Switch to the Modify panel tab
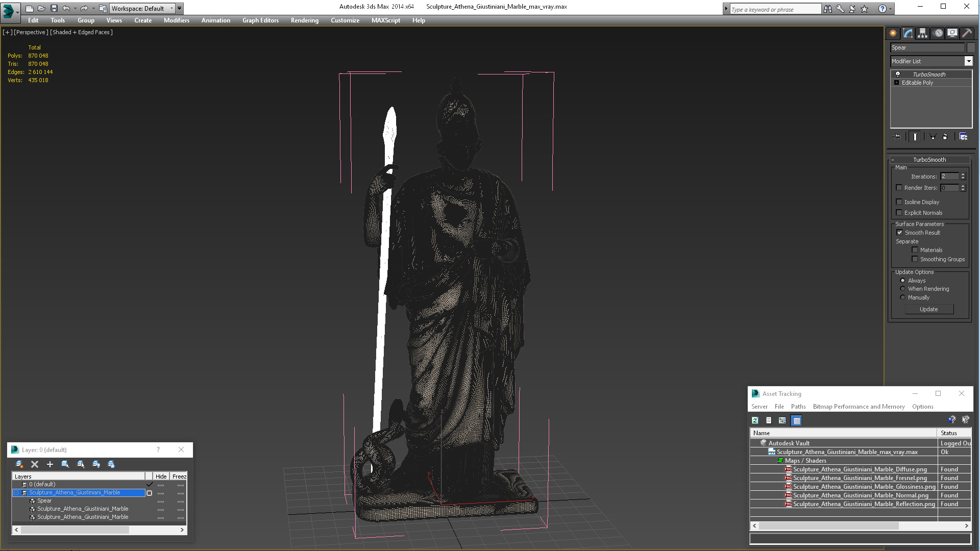 (x=908, y=33)
